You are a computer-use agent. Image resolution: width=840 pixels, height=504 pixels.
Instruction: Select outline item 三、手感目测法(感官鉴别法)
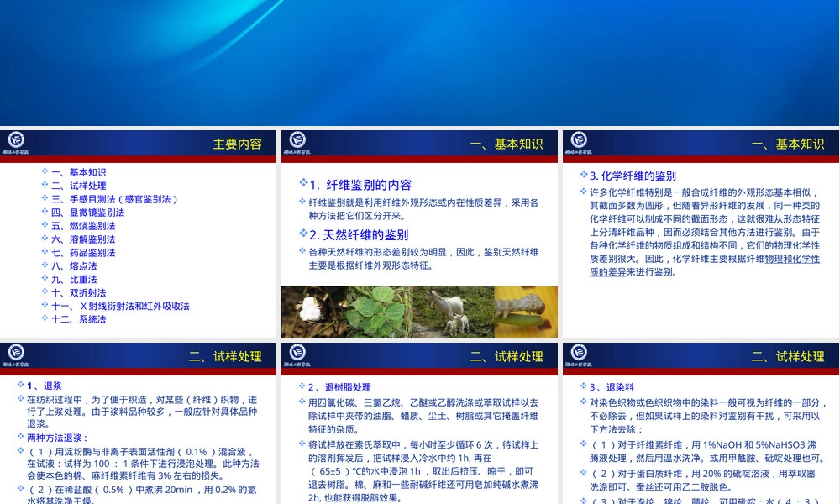coord(114,199)
